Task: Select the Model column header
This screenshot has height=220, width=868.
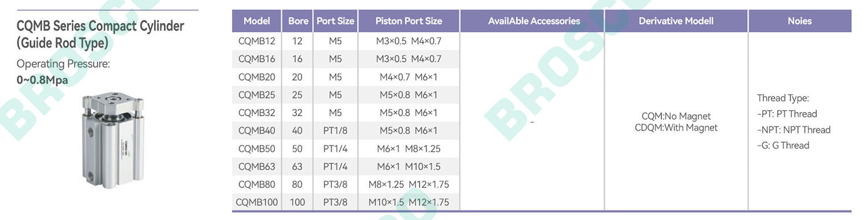Action: click(256, 21)
